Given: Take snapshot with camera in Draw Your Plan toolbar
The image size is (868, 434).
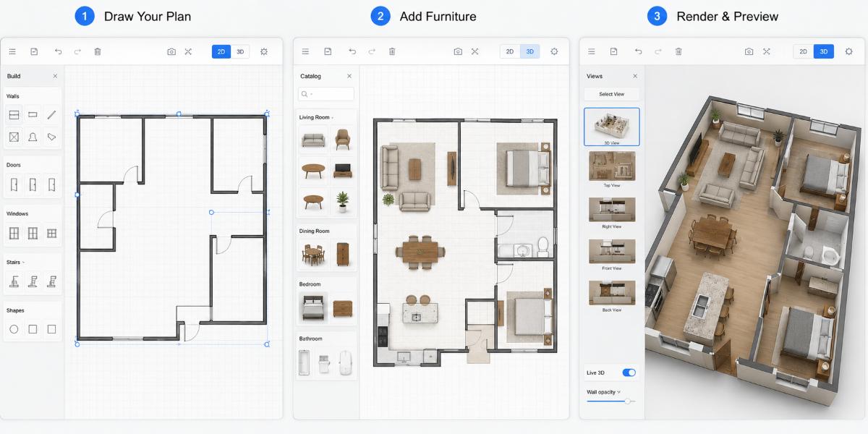Looking at the screenshot, I should coord(171,51).
